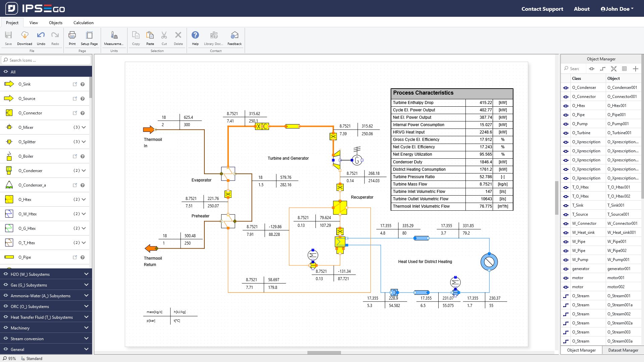The height and width of the screenshot is (362, 644).
Task: Click the grid view icon in Object Manager
Action: [x=625, y=68]
